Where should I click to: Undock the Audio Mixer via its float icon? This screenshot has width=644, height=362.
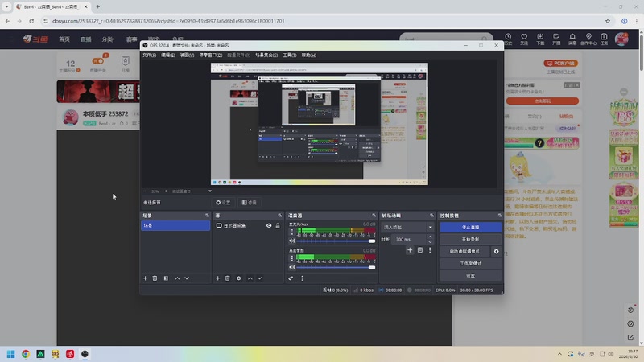coord(374,216)
